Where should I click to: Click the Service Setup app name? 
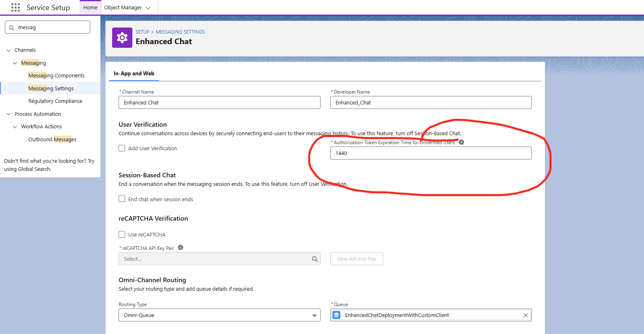click(x=48, y=8)
